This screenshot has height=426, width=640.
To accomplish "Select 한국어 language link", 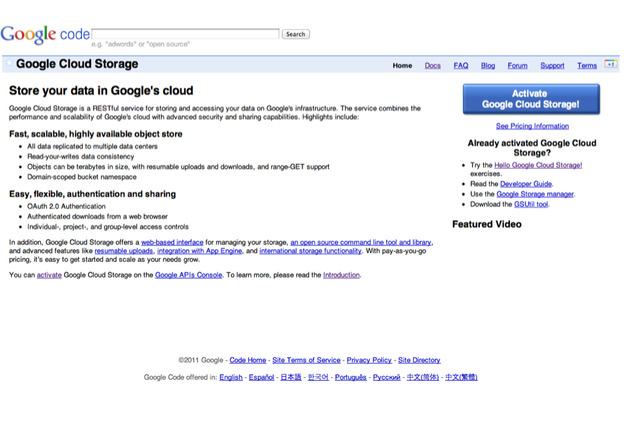I will coord(318,377).
